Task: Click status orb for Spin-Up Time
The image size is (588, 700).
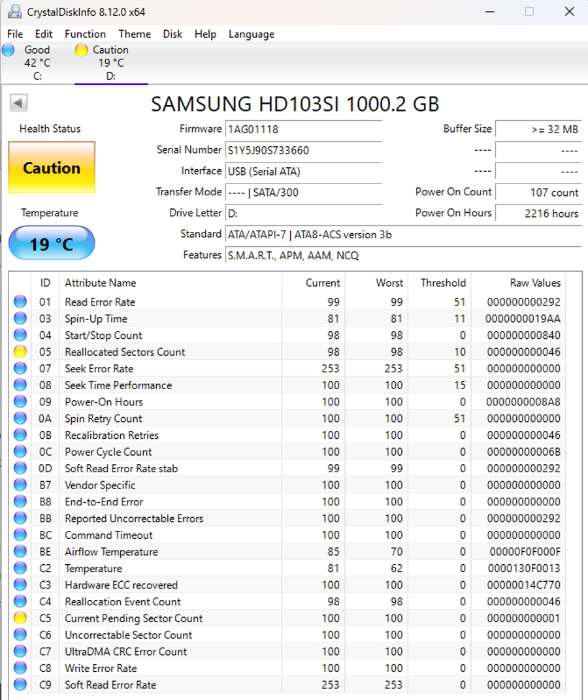Action: (x=20, y=318)
